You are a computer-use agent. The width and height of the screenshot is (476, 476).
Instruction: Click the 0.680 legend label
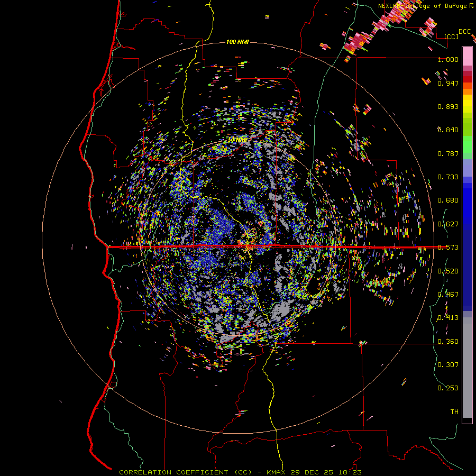pyautogui.click(x=448, y=200)
